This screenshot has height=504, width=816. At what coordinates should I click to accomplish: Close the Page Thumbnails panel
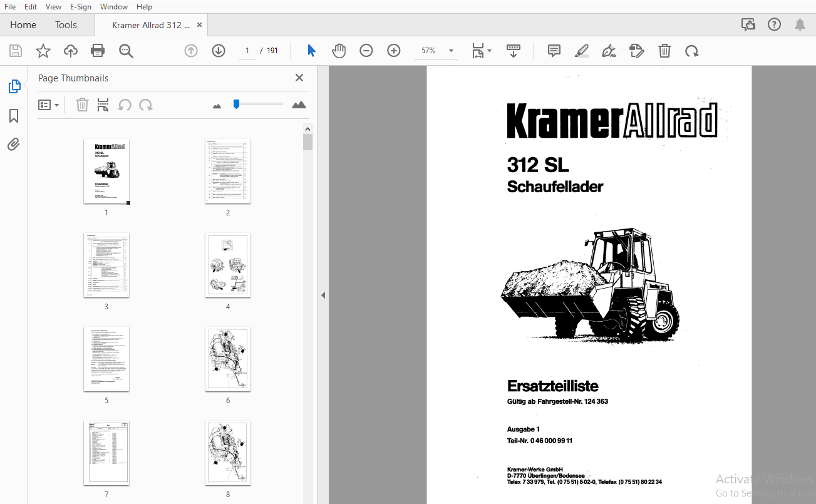tap(299, 78)
